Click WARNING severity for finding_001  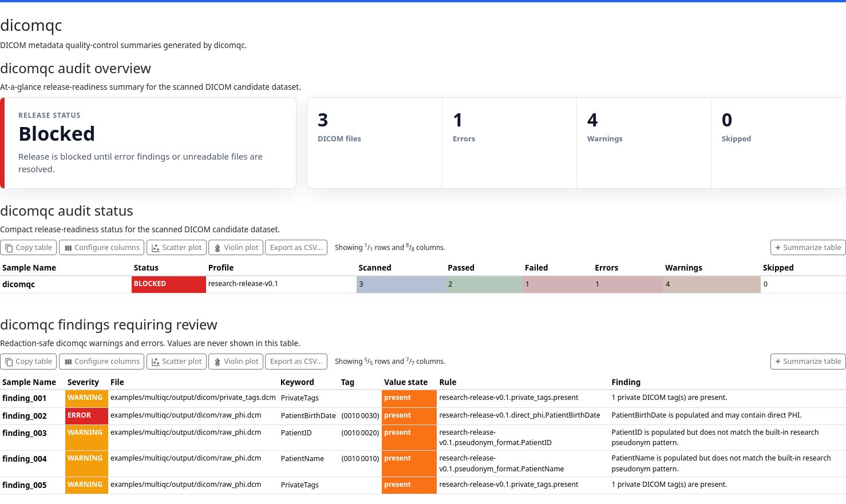point(86,398)
